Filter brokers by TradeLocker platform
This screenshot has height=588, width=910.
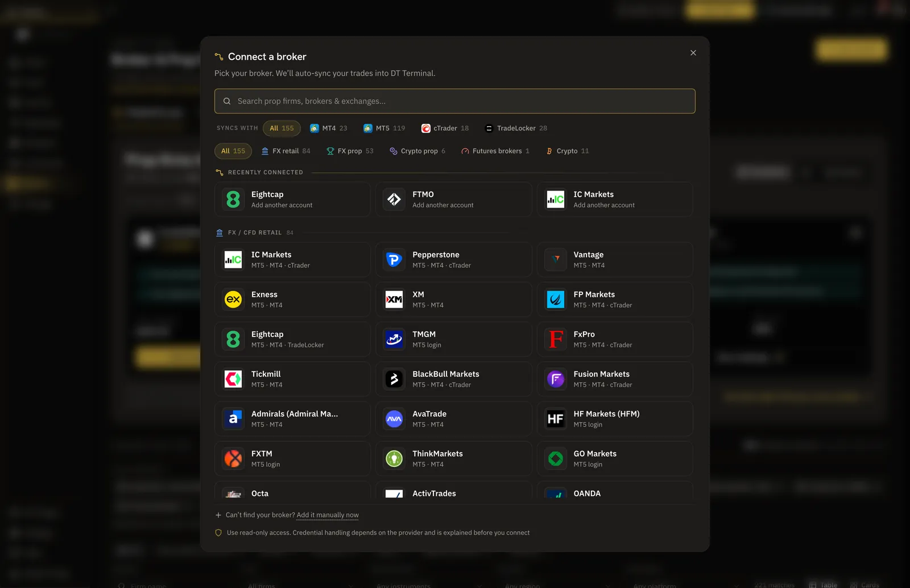pyautogui.click(x=516, y=129)
